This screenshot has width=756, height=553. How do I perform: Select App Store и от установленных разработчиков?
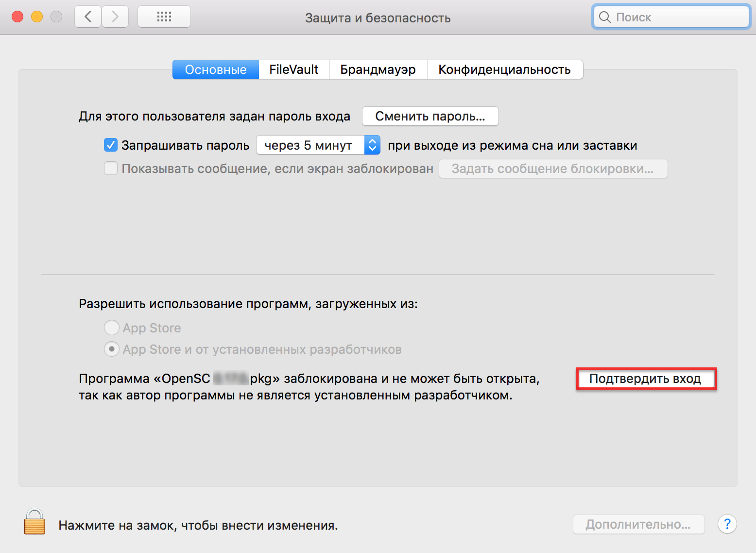tap(112, 349)
